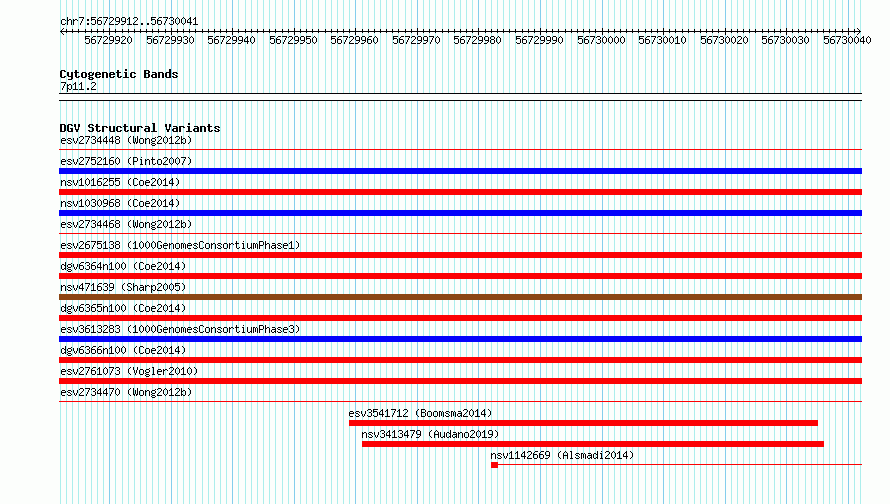The image size is (890, 504).
Task: Click ruler position 56729940
Action: [232, 40]
